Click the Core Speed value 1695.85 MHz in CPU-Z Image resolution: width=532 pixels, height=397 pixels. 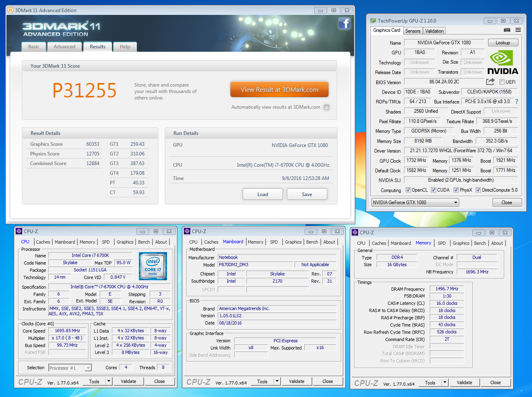[x=68, y=331]
